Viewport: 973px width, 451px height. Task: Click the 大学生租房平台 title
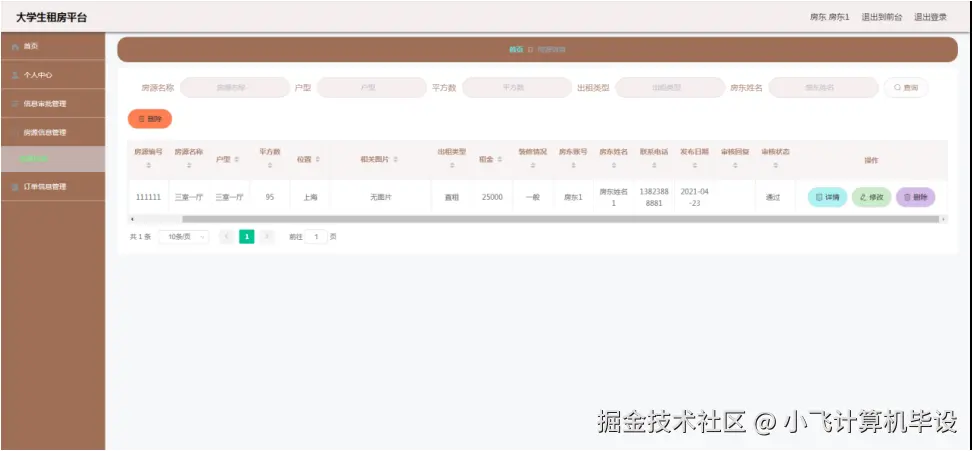(52, 17)
